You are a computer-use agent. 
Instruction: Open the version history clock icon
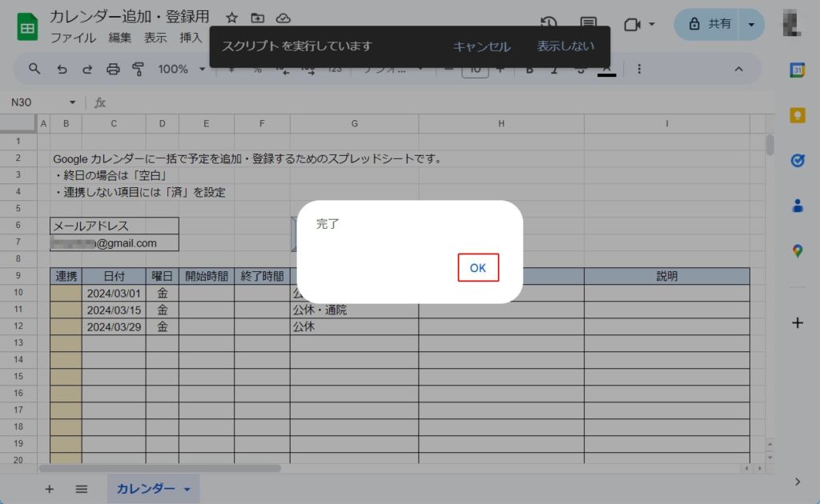549,24
